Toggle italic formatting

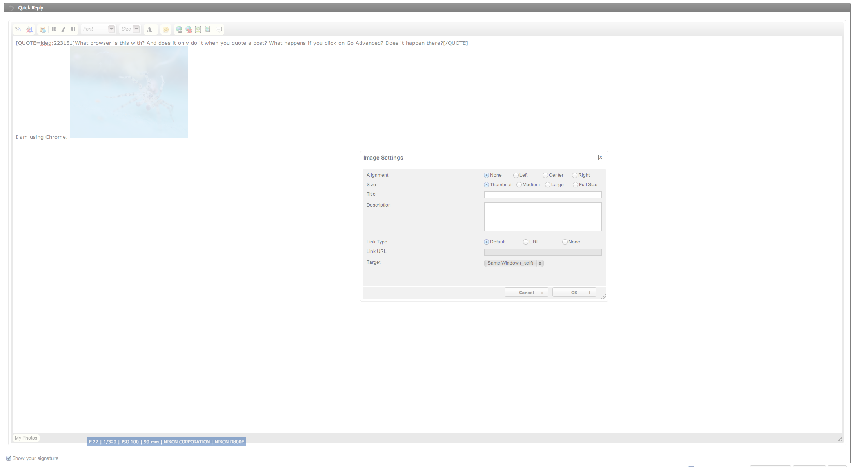(x=63, y=29)
